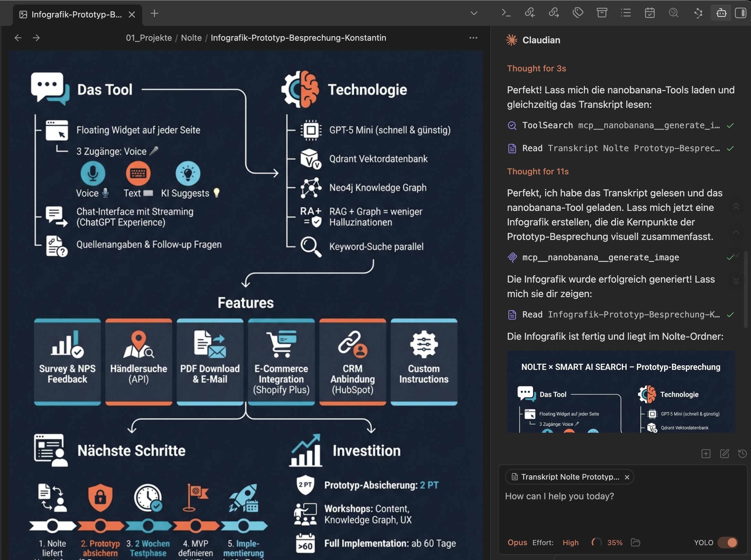Image resolution: width=751 pixels, height=560 pixels.
Task: Open the terminal icon in the top toolbar
Action: tap(505, 13)
